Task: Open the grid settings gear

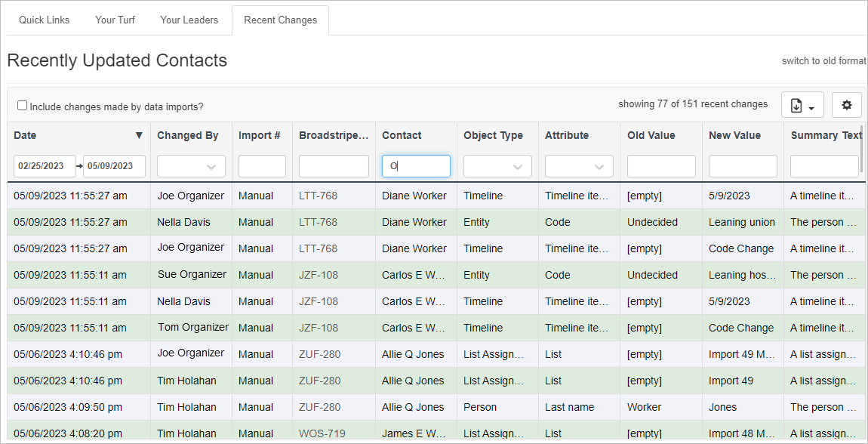Action: pos(846,105)
